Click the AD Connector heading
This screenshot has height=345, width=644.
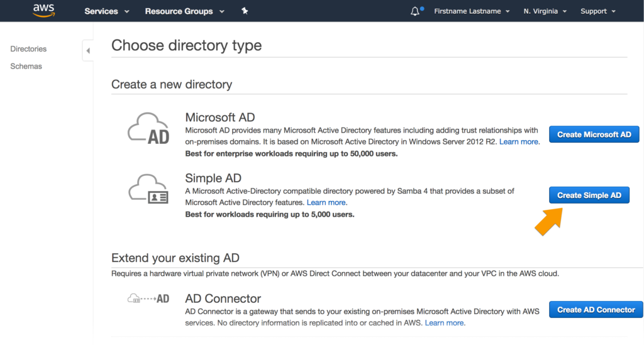tap(223, 298)
